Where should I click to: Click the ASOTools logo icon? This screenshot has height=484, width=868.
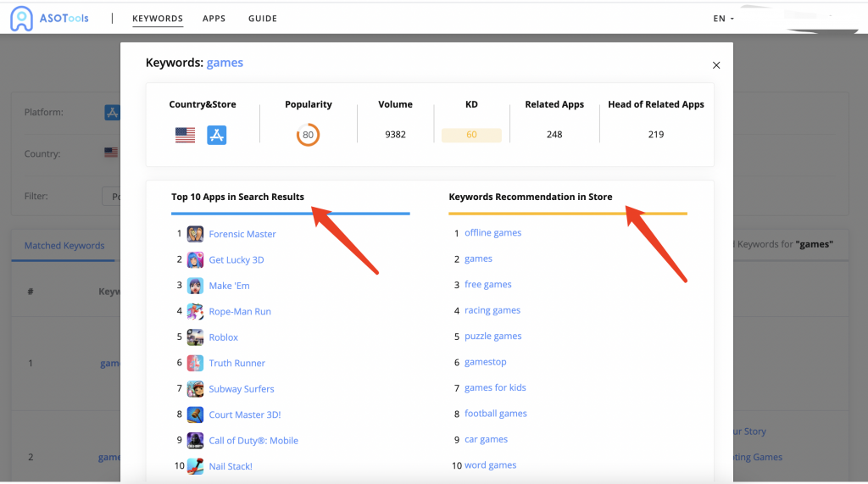point(22,19)
